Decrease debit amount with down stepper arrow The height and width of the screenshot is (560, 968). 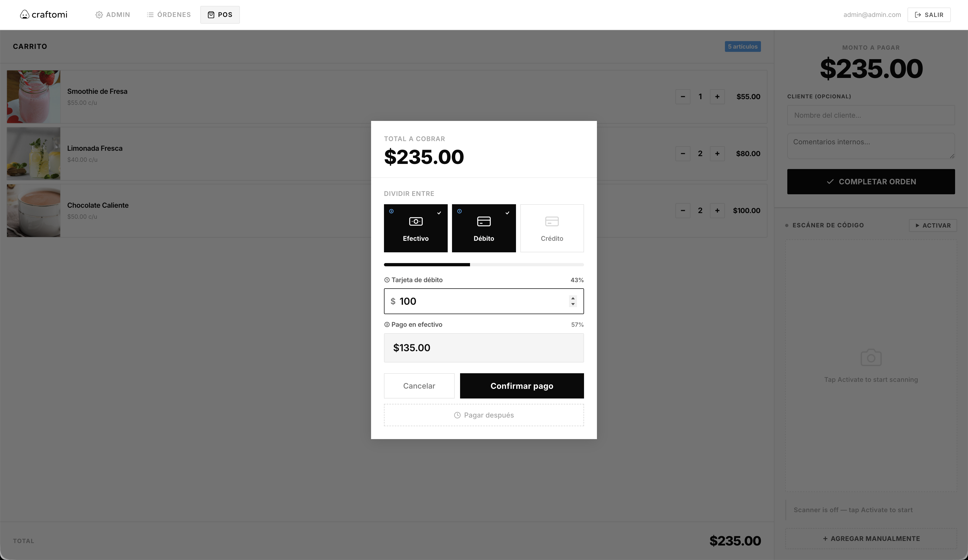573,304
